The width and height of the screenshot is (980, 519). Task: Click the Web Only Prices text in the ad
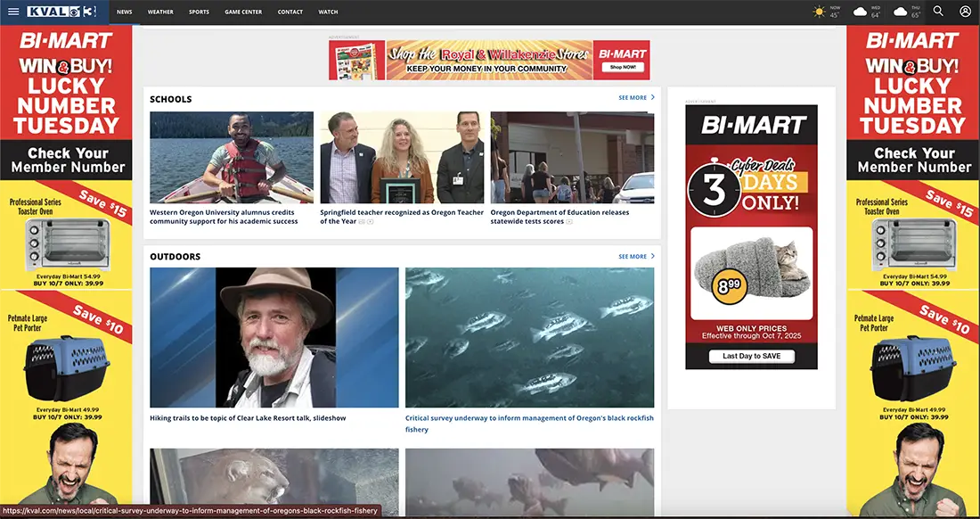(751, 328)
